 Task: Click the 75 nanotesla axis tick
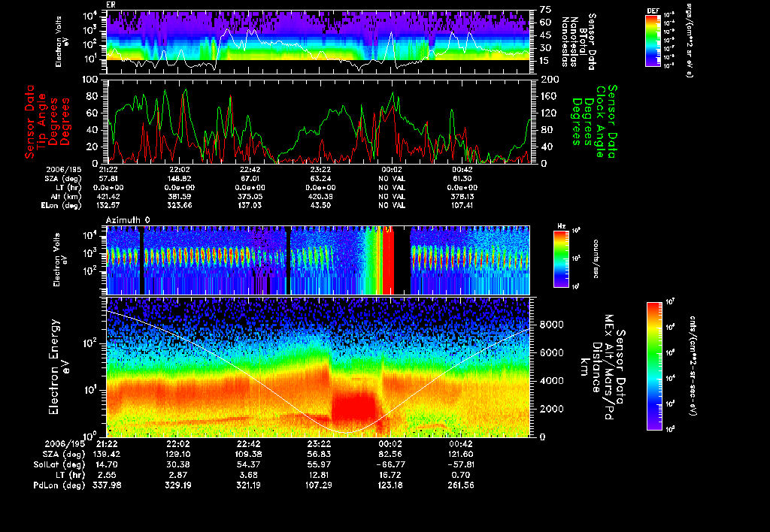point(546,10)
